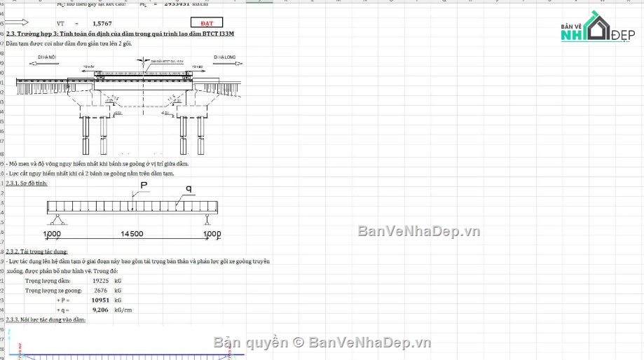Click the "q" load label on schematic
This screenshot has width=644, height=360.
click(189, 188)
